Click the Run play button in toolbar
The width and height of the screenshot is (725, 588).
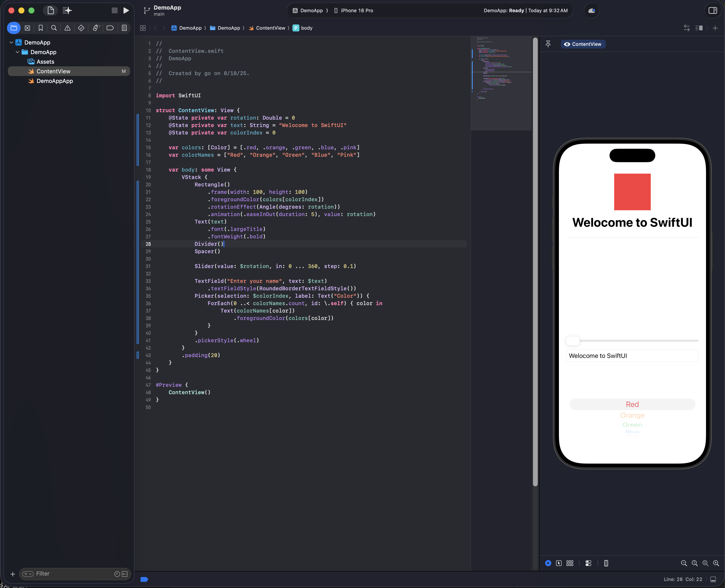126,10
